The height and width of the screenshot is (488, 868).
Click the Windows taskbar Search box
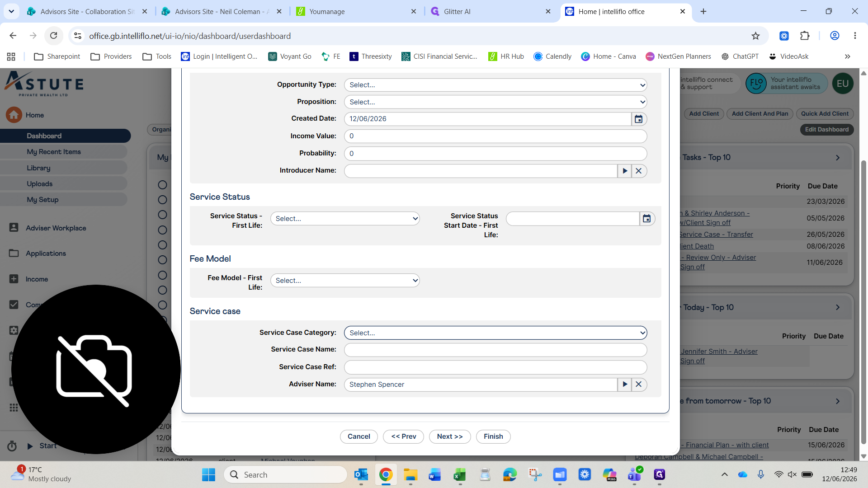pyautogui.click(x=286, y=474)
